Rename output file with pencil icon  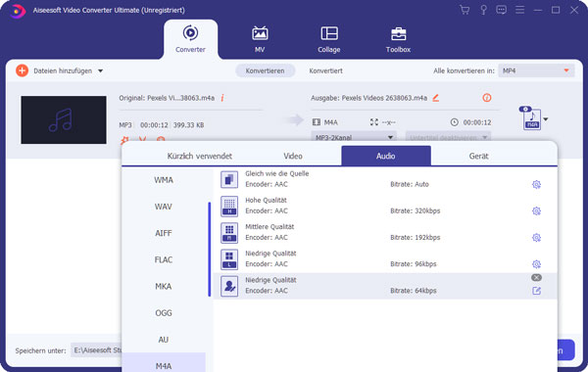pyautogui.click(x=435, y=98)
